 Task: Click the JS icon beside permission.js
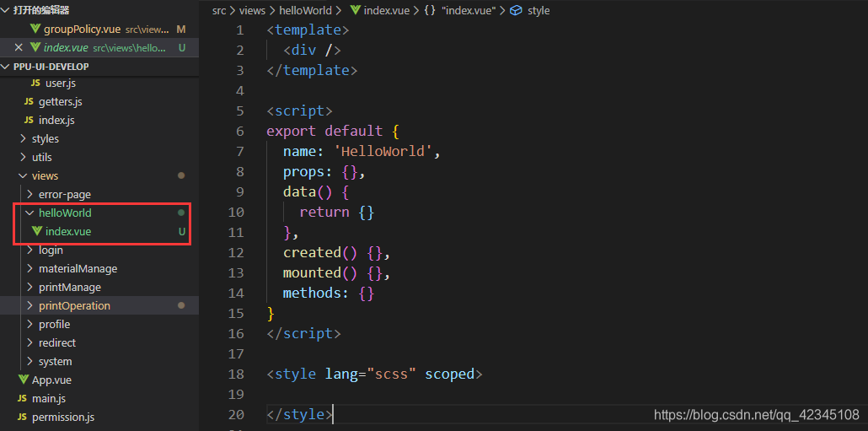point(22,417)
